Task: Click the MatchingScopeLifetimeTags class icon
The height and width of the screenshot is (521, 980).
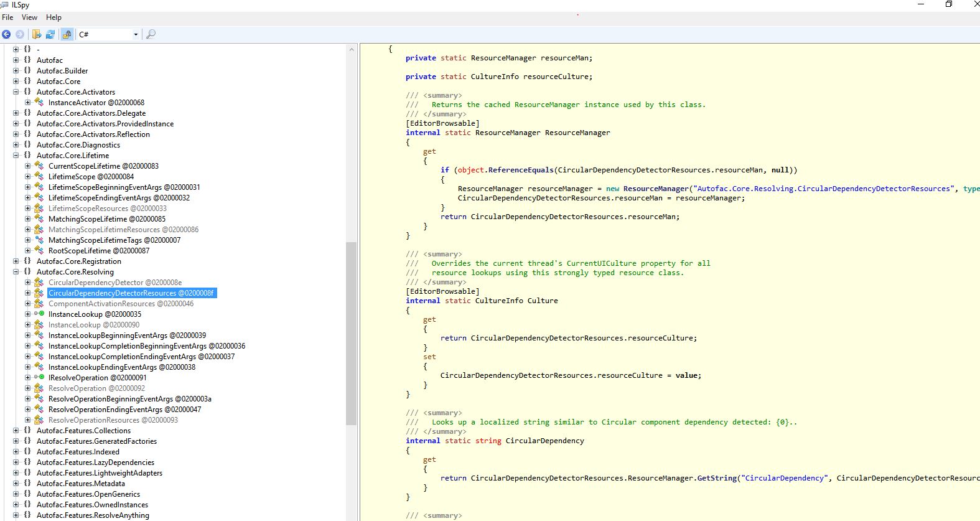Action: coord(39,240)
